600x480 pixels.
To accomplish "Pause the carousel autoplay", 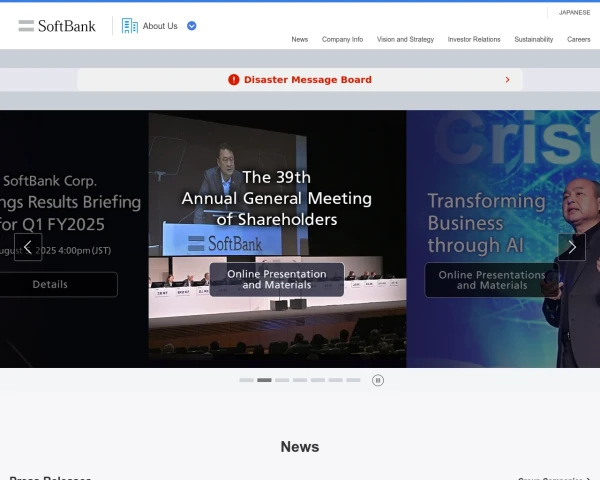I will click(378, 380).
